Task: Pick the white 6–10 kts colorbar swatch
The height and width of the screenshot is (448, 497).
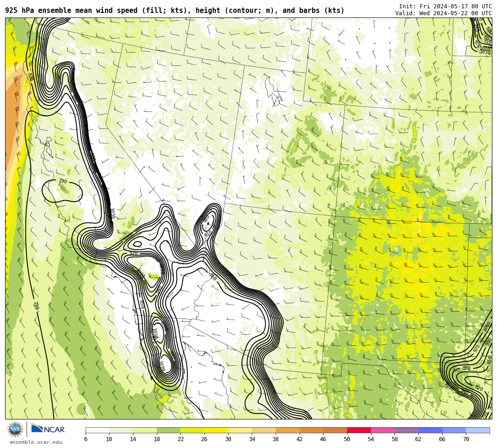Action: point(97,430)
